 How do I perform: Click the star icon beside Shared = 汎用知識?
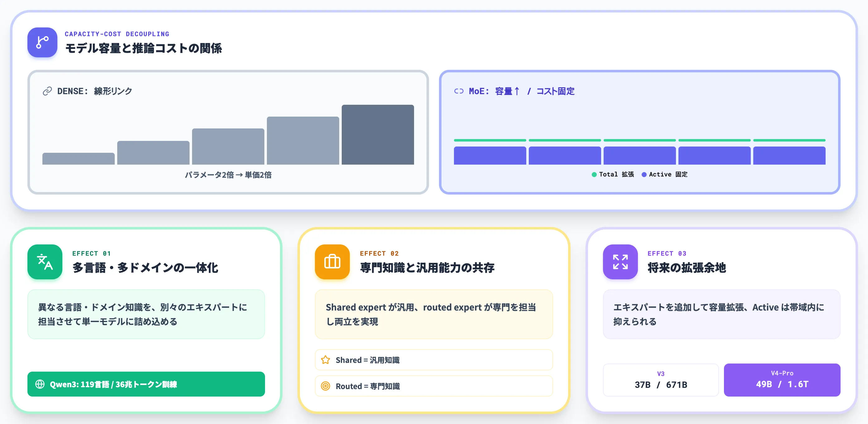[x=325, y=360]
